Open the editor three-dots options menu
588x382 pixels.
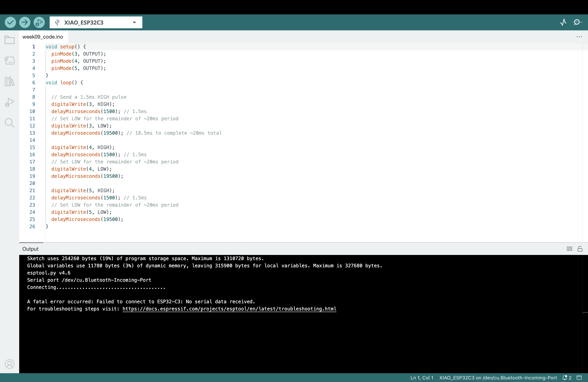point(579,37)
